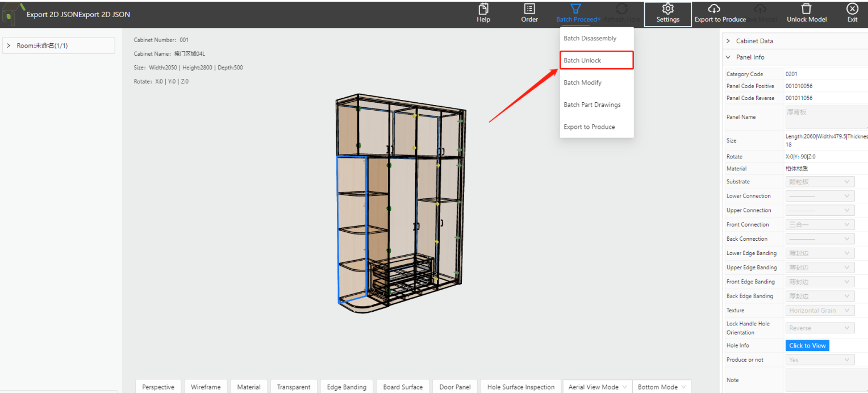This screenshot has width=868, height=393.
Task: Open the Order list icon
Action: [529, 9]
